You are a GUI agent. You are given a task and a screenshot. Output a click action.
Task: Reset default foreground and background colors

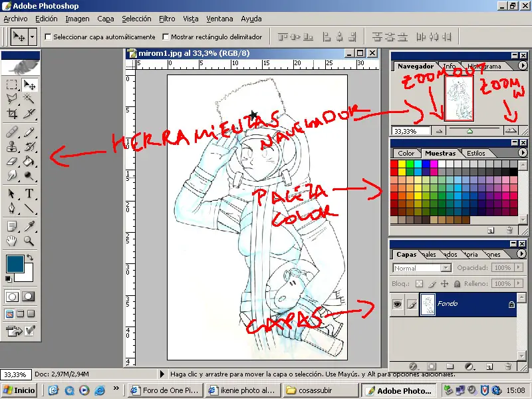(x=8, y=279)
